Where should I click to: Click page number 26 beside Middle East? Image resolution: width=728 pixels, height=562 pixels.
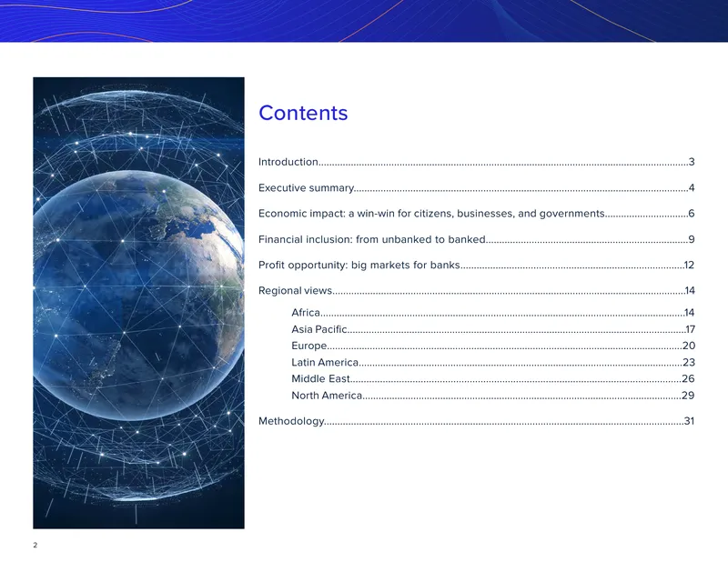point(689,378)
